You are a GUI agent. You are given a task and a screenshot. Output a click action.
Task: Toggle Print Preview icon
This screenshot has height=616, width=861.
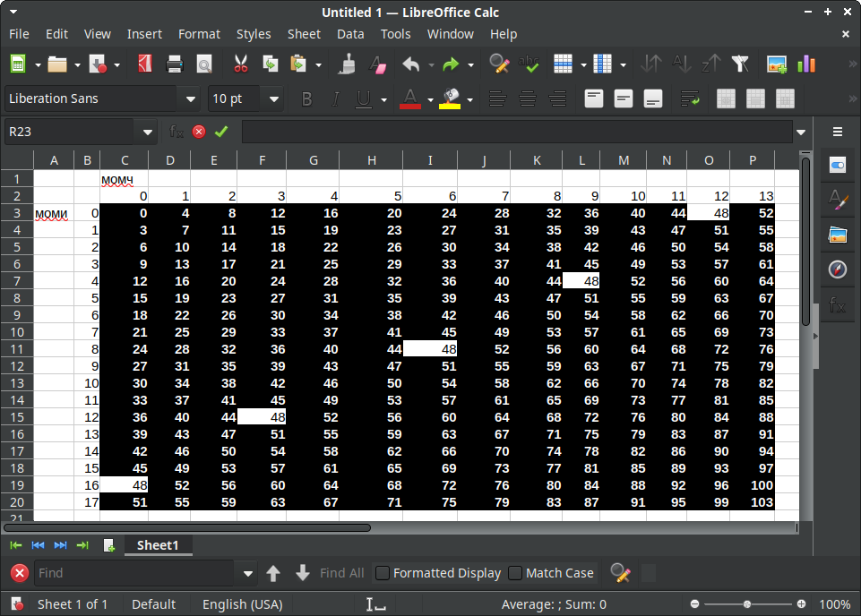(x=204, y=64)
